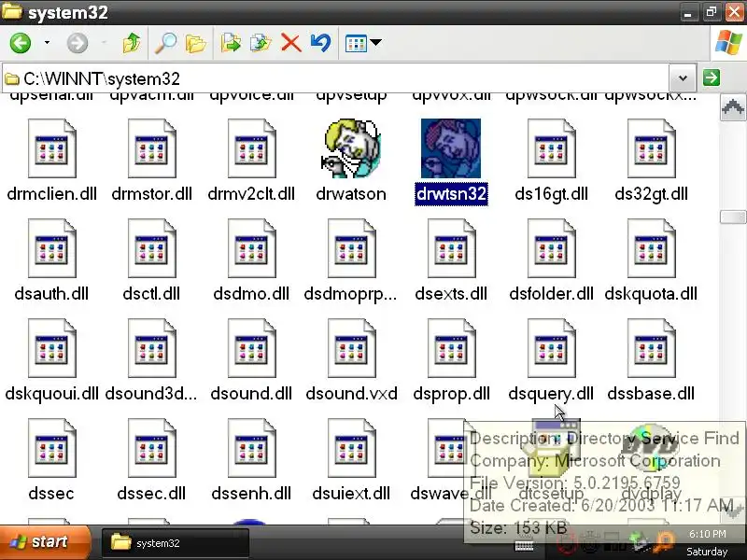Click the green Back arrow button
The height and width of the screenshot is (560, 747).
21,43
